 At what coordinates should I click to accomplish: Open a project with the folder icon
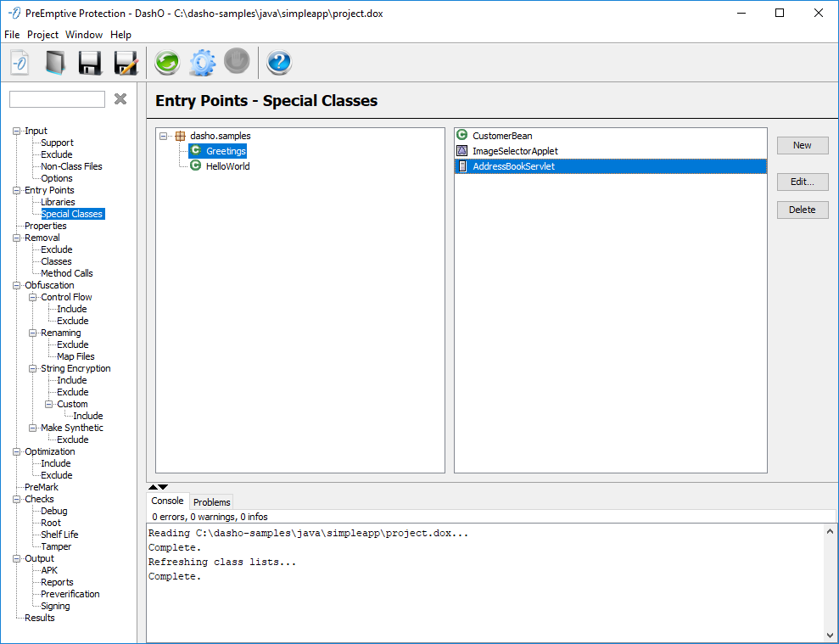click(x=55, y=63)
